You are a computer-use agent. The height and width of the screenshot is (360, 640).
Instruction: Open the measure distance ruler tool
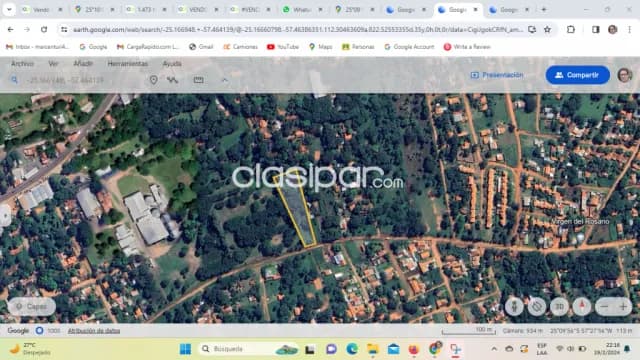coord(198,80)
